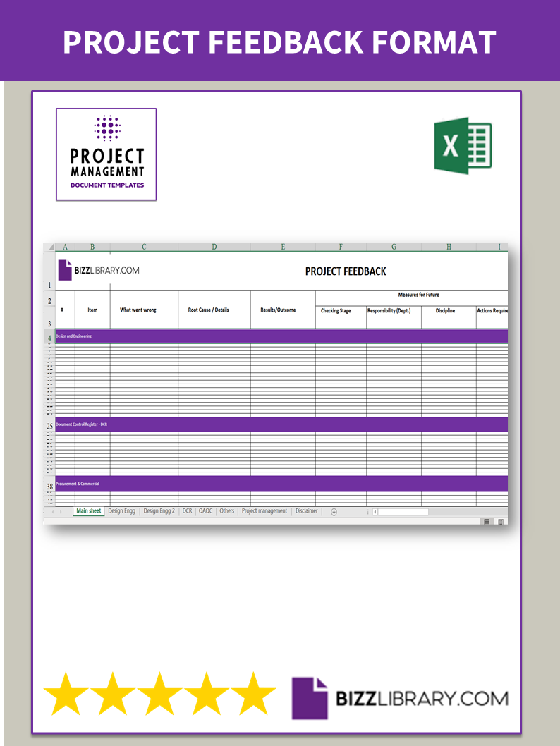Click next sheet navigation arrow
Image resolution: width=560 pixels, height=746 pixels.
(x=61, y=512)
